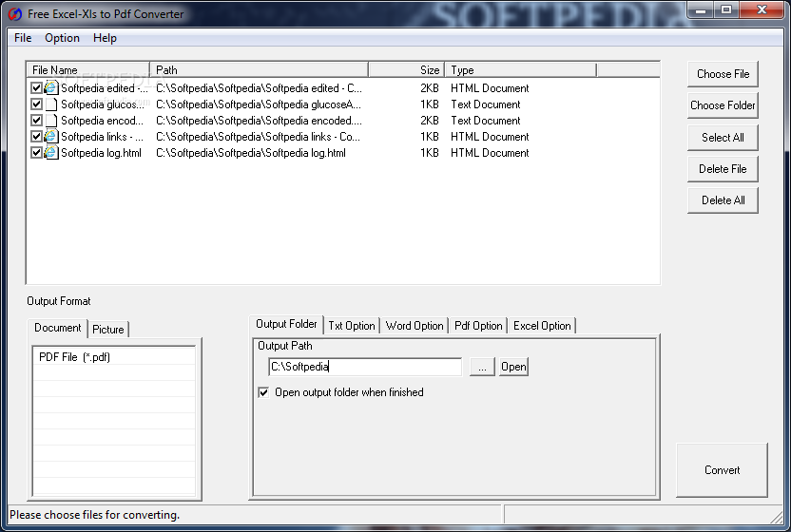Select the Softpedia edited file name
Screen dimensions: 791x532
105,88
